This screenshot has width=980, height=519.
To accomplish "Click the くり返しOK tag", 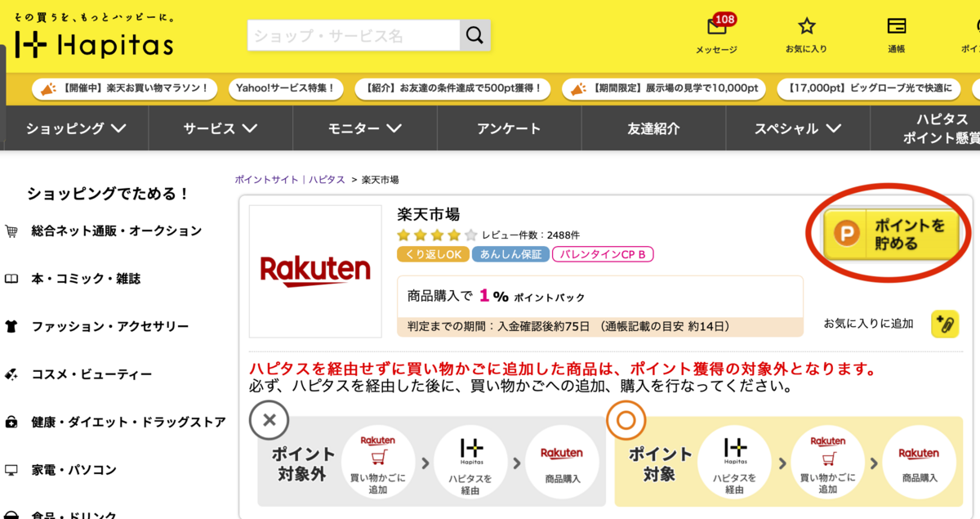I will coord(432,254).
